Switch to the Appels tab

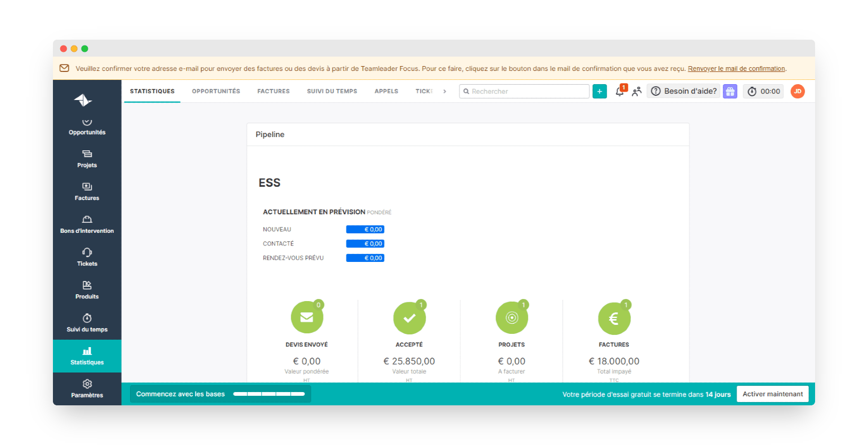coord(386,91)
